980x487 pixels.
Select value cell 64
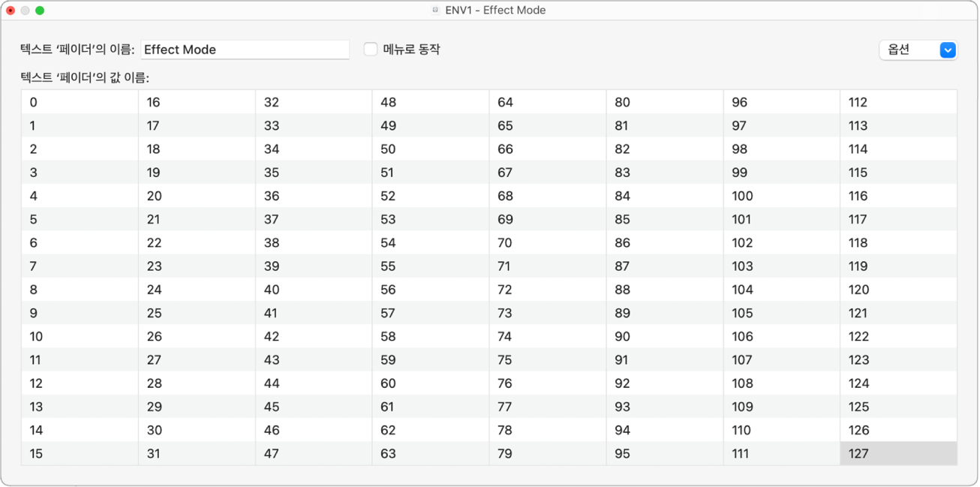pos(547,102)
